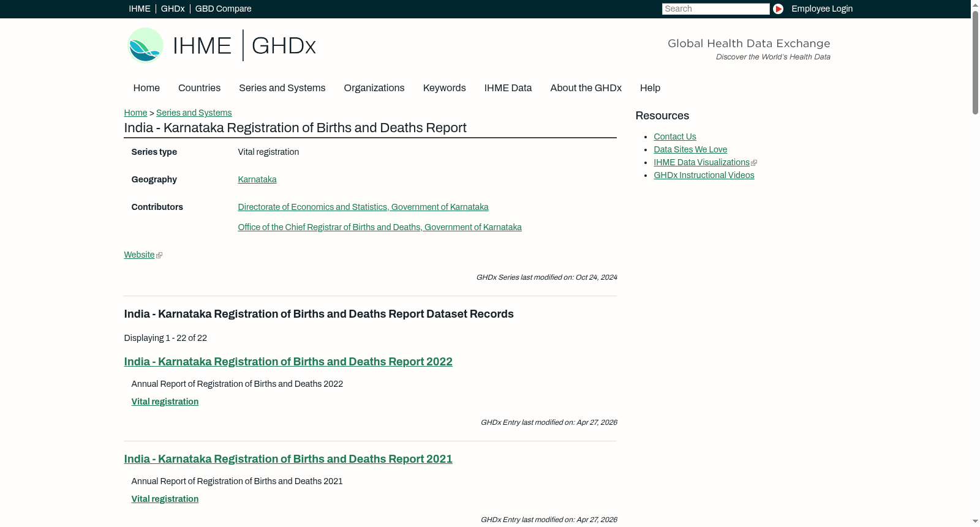Click the vertical scrollbar thumb
Image resolution: width=980 pixels, height=527 pixels.
975,61
